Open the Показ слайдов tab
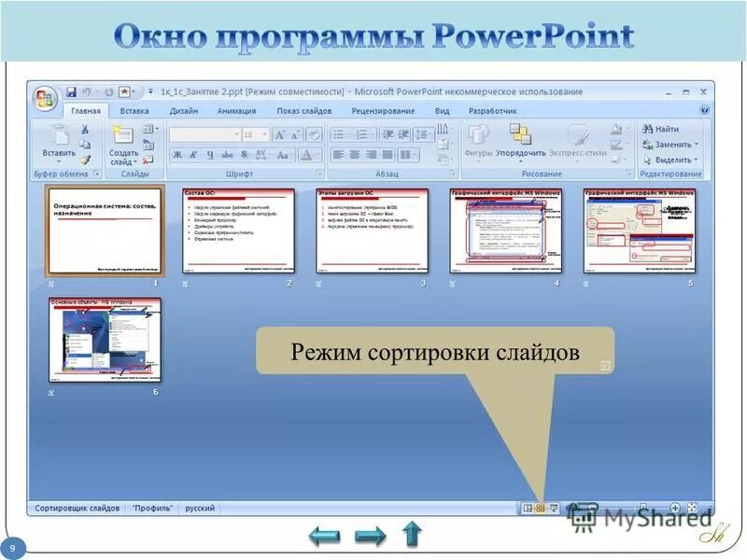Screen dimensions: 747x560 (x=304, y=110)
